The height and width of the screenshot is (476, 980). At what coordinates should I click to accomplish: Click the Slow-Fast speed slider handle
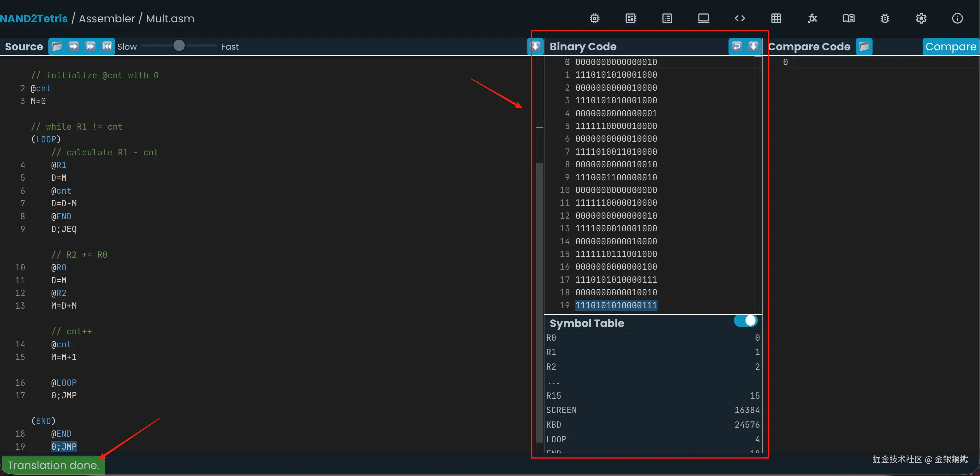pyautogui.click(x=179, y=46)
